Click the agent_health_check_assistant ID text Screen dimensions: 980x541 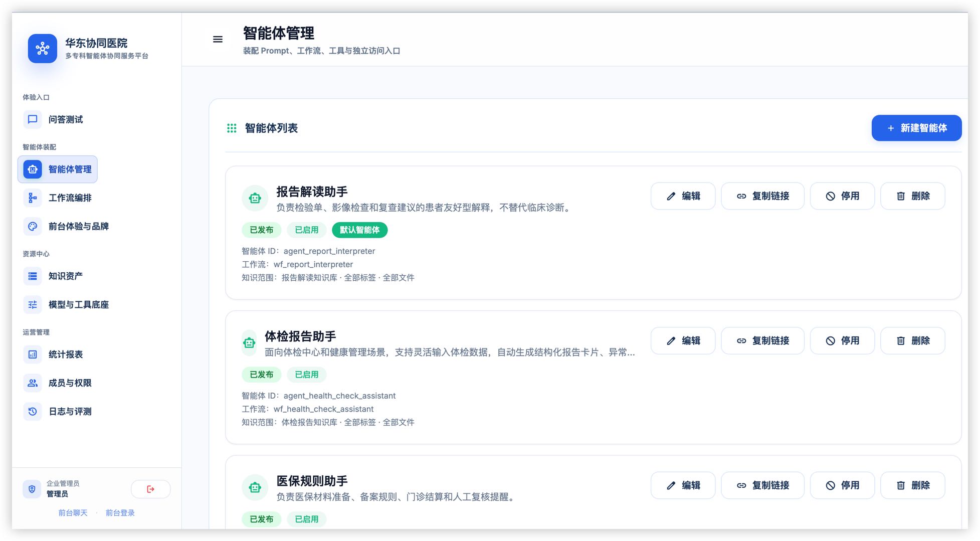pyautogui.click(x=339, y=396)
